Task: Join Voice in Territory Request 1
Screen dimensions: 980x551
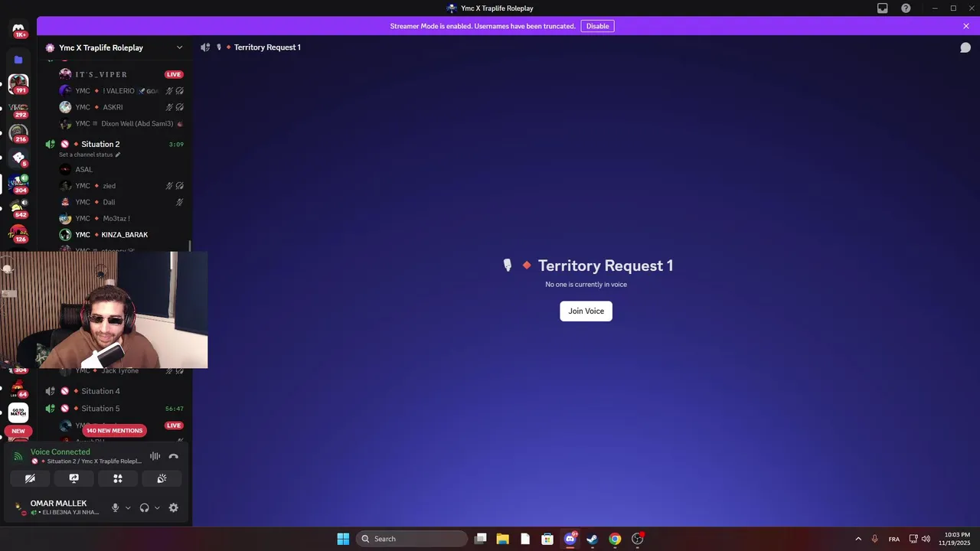Action: pyautogui.click(x=586, y=311)
